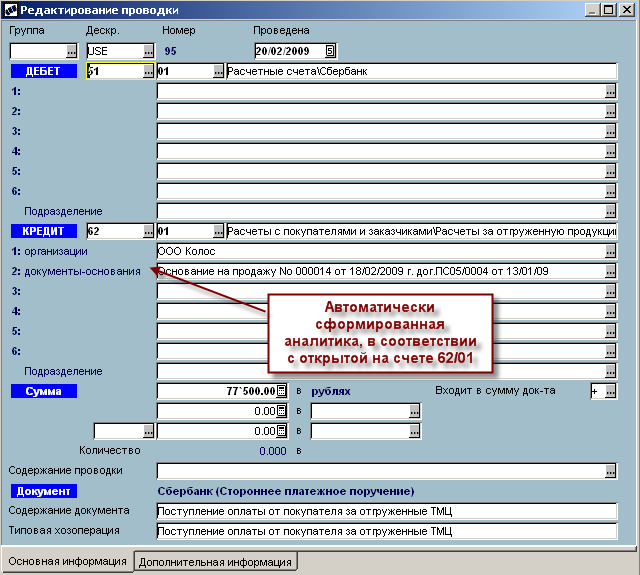The height and width of the screenshot is (575, 640).
Task: Open calculator icon in third 0.00 amount field
Action: 282,431
